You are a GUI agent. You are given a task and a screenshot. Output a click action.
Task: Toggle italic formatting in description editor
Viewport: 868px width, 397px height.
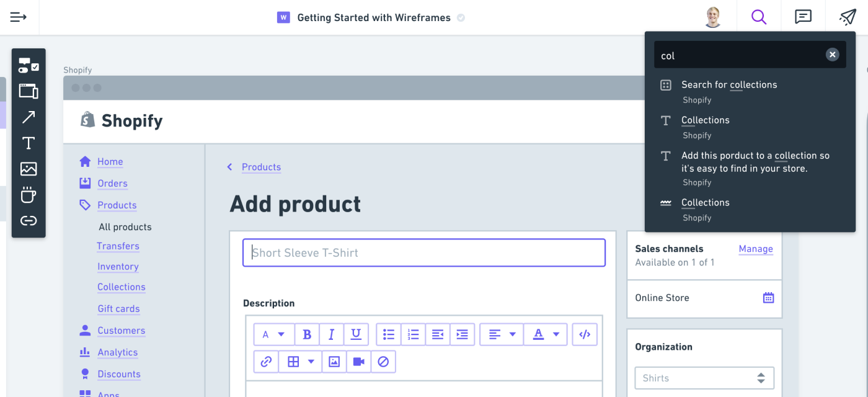coord(332,334)
